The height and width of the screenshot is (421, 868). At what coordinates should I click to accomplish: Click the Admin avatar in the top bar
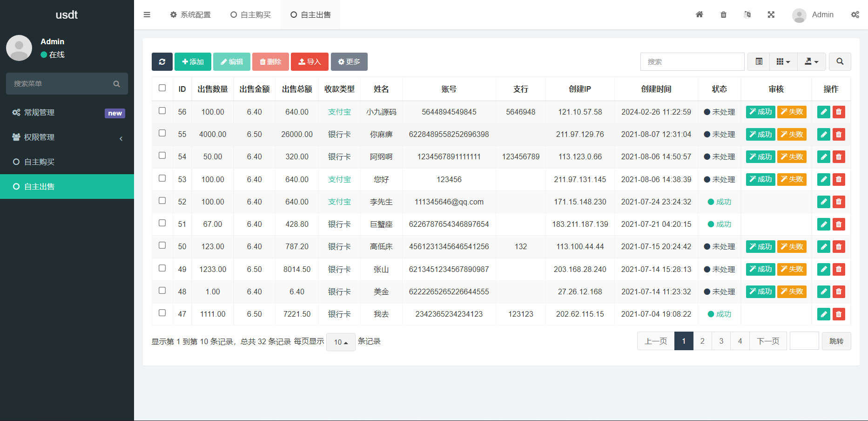tap(799, 15)
